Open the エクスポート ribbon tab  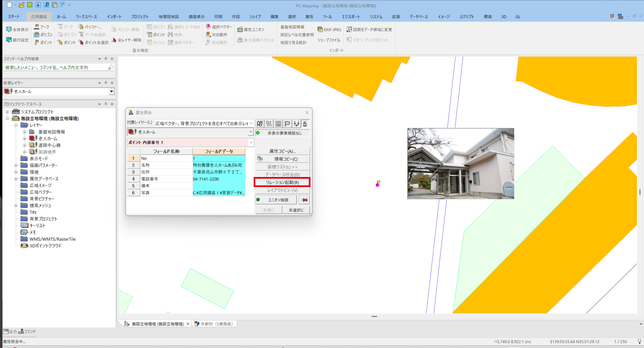pyautogui.click(x=351, y=17)
